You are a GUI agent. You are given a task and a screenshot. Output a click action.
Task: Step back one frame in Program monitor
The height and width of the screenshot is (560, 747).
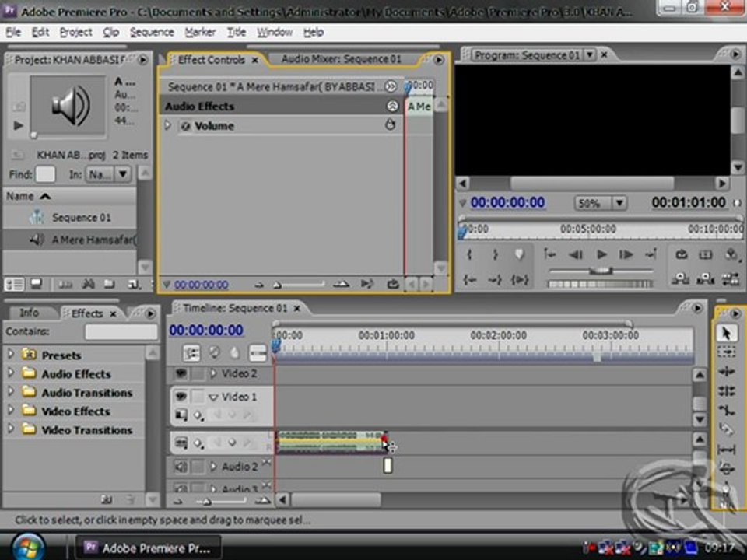576,255
